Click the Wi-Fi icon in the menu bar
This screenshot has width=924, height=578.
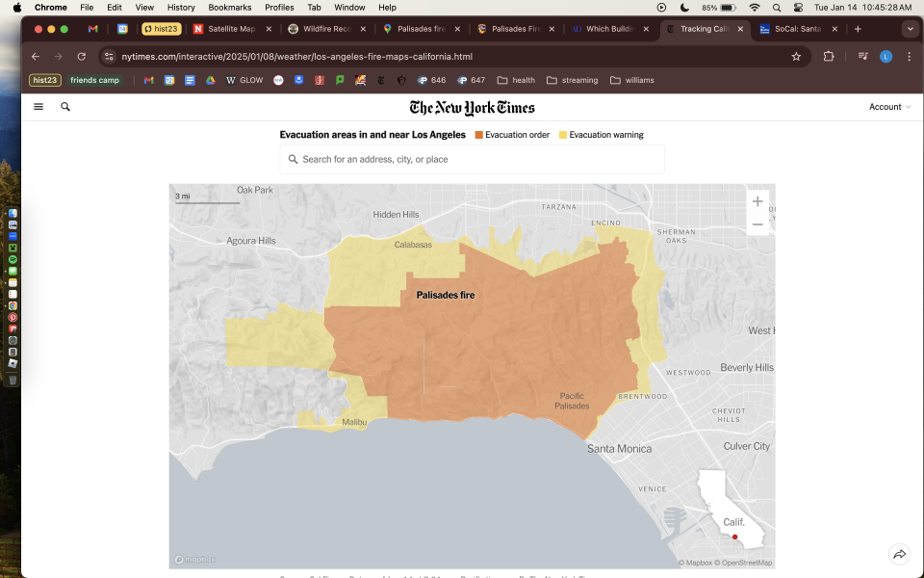click(754, 7)
